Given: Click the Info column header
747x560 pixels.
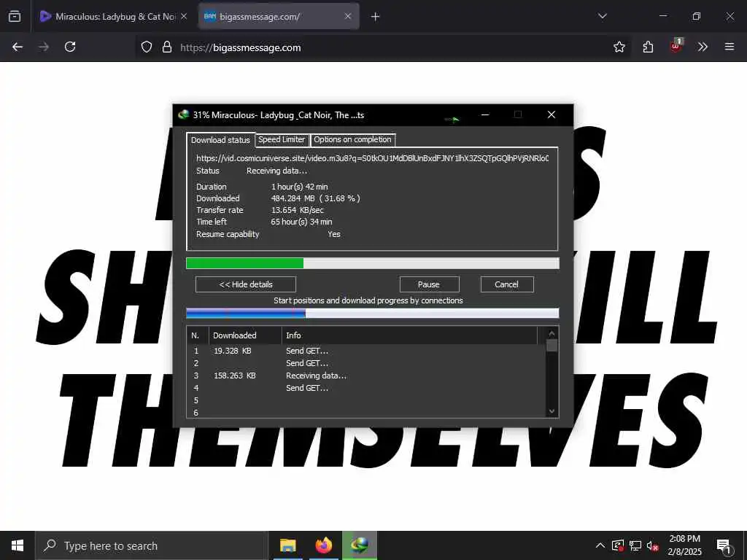Looking at the screenshot, I should coord(410,335).
